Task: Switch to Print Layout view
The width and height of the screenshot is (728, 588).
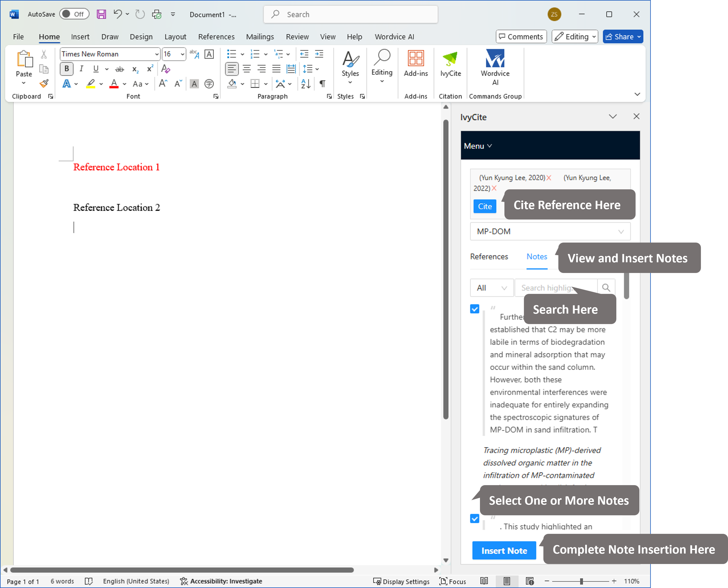Action: 507,581
